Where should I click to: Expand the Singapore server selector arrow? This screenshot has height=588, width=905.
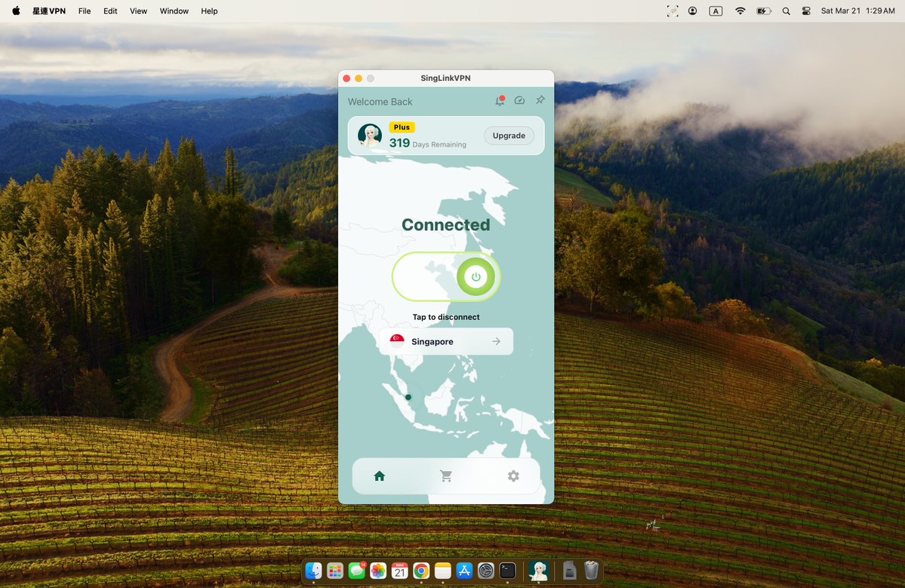pos(498,341)
